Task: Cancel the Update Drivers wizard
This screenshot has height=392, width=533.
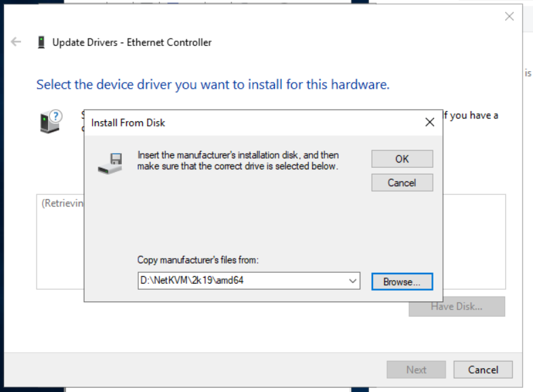Action: pos(483,370)
